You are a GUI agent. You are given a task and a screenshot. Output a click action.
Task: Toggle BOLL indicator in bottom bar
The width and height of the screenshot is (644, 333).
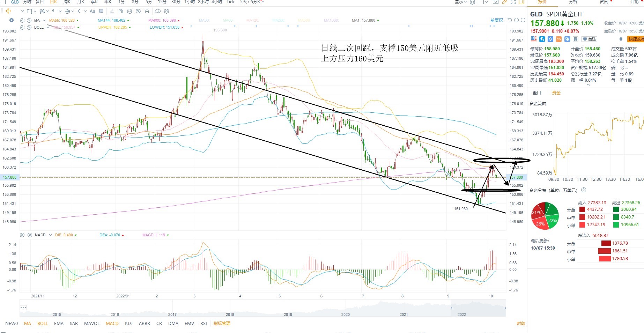coord(43,324)
